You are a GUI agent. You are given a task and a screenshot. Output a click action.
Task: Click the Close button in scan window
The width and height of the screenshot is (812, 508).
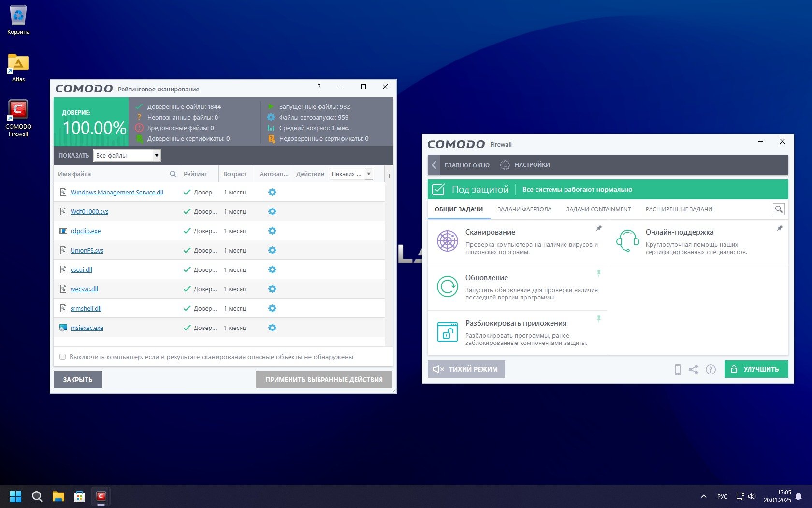pos(77,380)
